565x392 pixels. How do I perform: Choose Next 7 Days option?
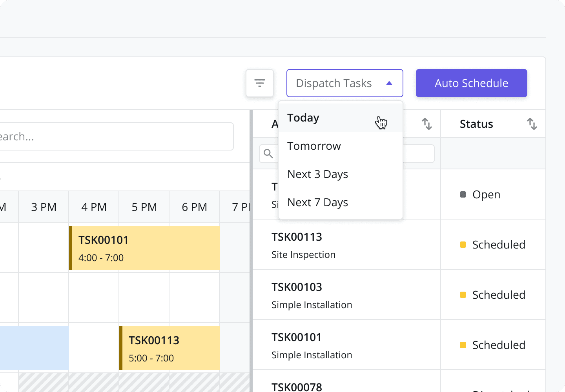click(x=341, y=202)
